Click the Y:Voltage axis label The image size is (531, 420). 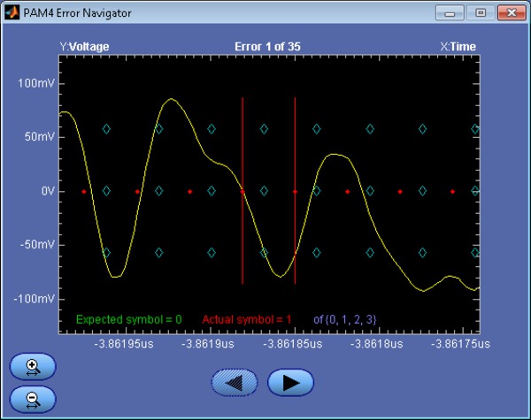coord(84,47)
